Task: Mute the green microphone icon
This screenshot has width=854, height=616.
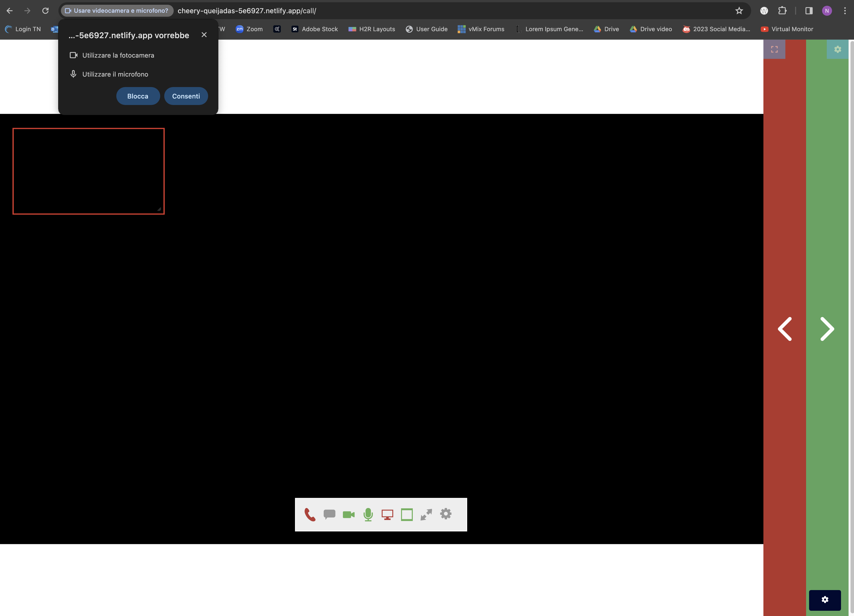Action: (x=368, y=514)
